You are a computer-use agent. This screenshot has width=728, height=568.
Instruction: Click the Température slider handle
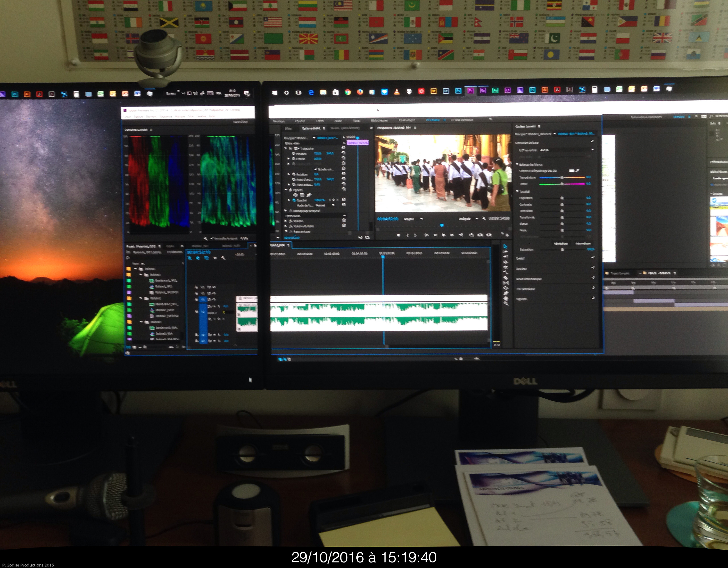coord(562,178)
